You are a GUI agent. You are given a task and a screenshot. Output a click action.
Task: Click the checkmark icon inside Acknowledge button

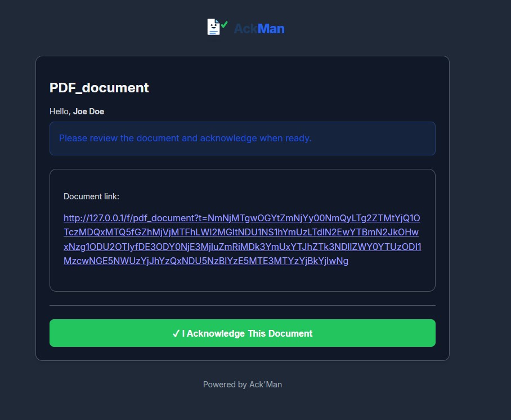176,333
